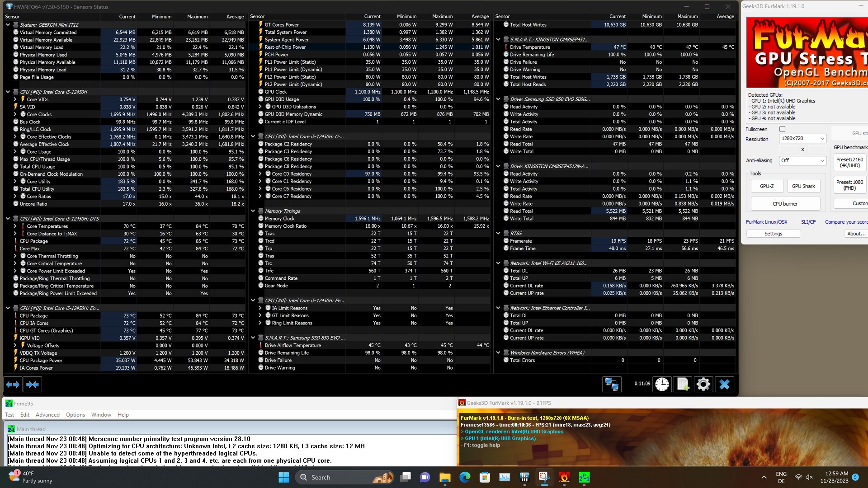Expand the Core Temperatures row
The height and width of the screenshot is (488, 868).
pos(15,226)
